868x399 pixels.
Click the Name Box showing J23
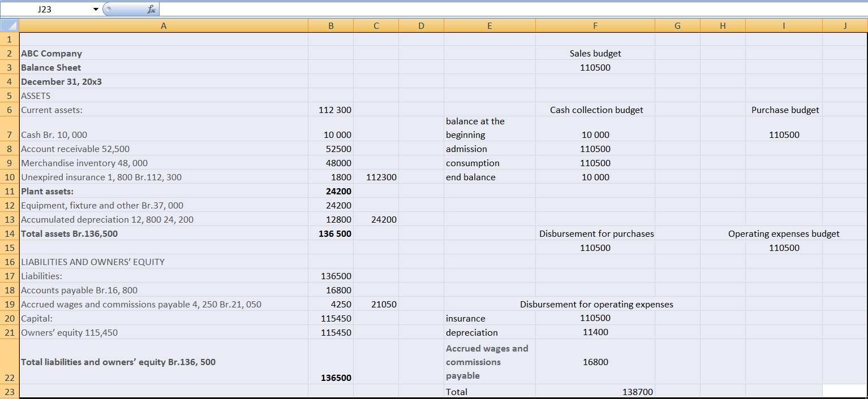(45, 10)
